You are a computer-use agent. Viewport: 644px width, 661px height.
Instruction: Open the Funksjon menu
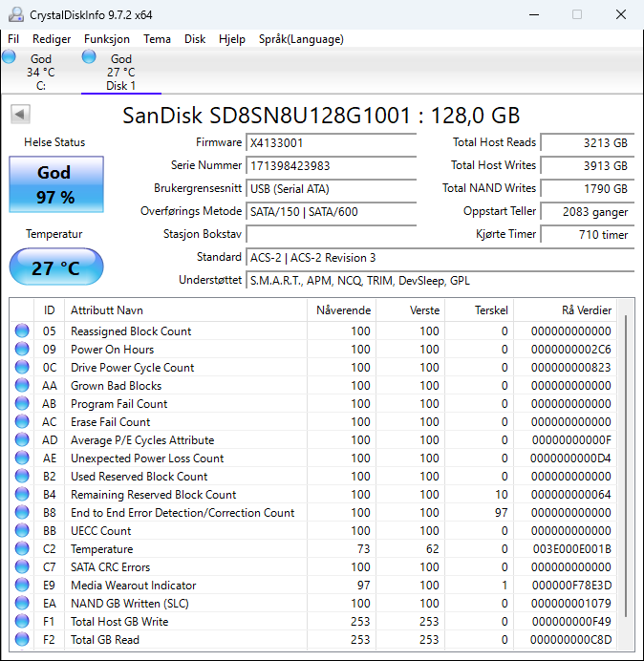pyautogui.click(x=107, y=39)
